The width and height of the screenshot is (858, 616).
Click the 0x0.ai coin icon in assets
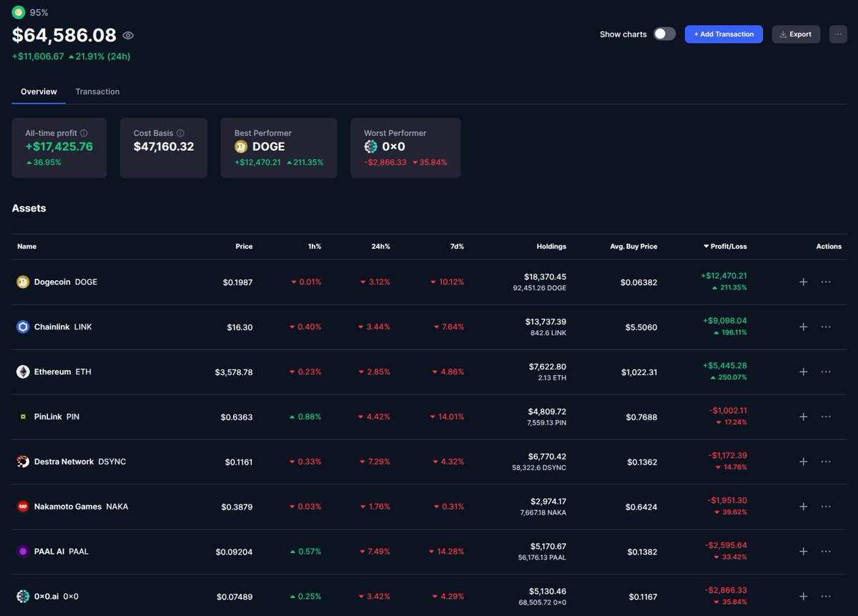coord(23,596)
